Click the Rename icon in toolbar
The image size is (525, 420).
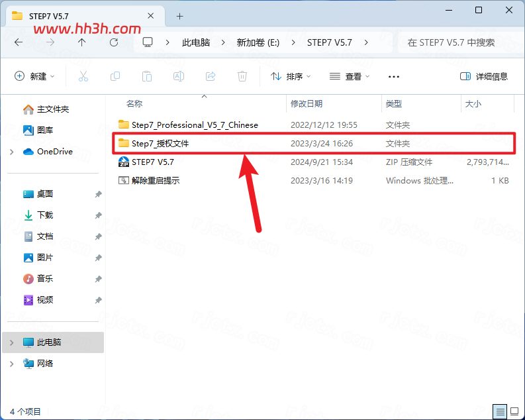pyautogui.click(x=179, y=76)
